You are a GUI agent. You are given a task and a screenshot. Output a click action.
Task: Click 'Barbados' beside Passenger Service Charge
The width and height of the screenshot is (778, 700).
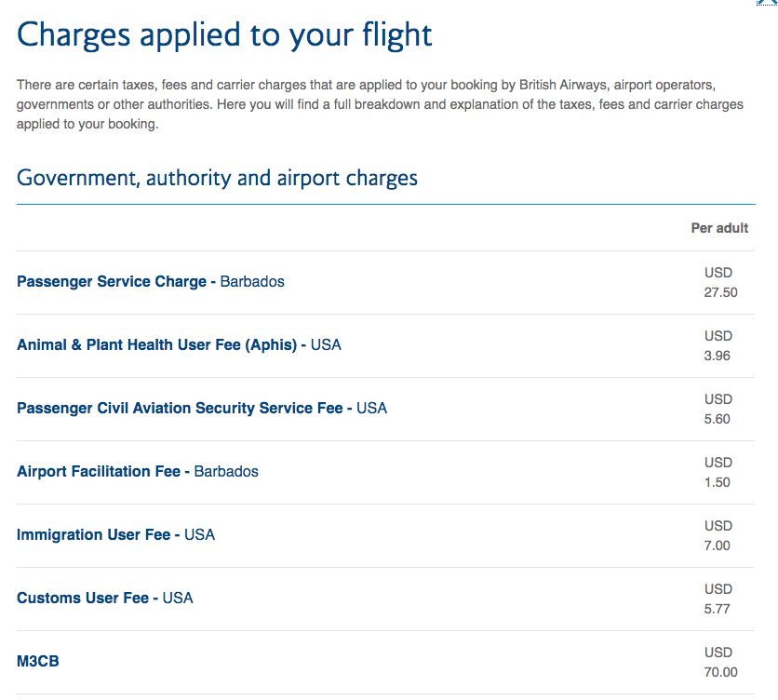252,281
